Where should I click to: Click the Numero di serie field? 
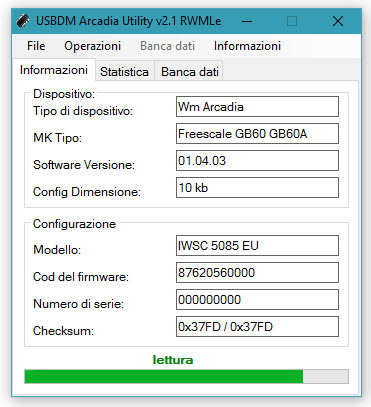257,300
